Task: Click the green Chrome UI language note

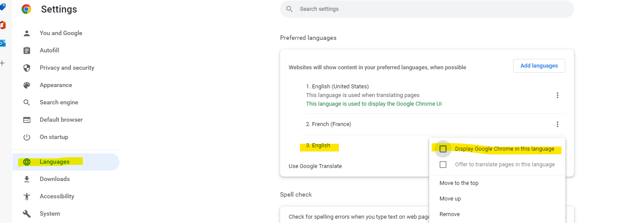Action: pos(374,104)
